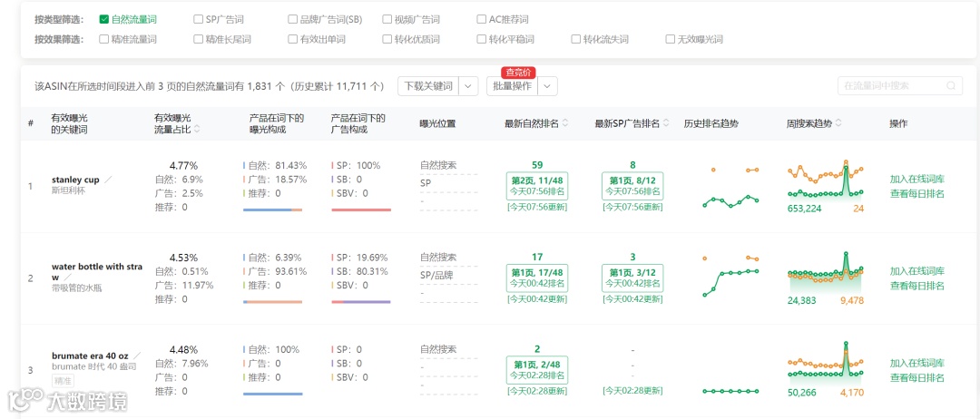Click the 第1页, 2/48 natural rank box
This screenshot has height=419, width=980.
click(537, 369)
